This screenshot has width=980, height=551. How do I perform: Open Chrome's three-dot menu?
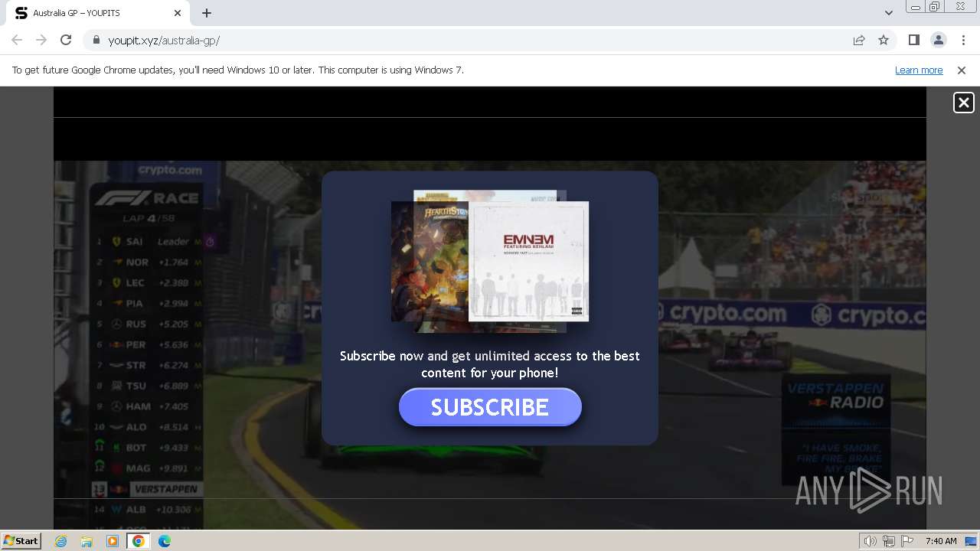963,40
